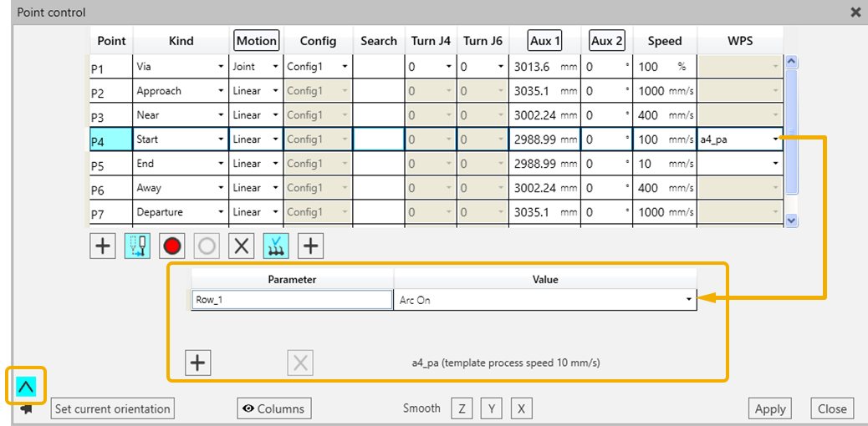Toggle the cyan torch move-to-point icon
868x426 pixels.
(137, 246)
